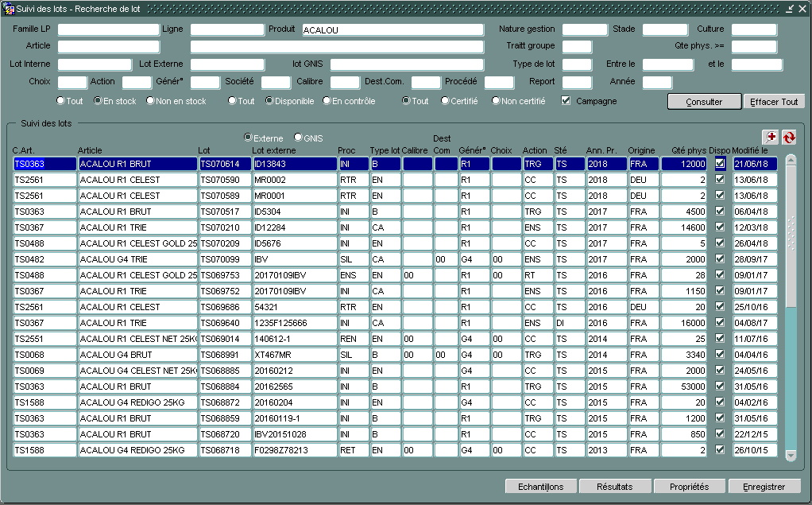Open the Propriétés button

[690, 487]
